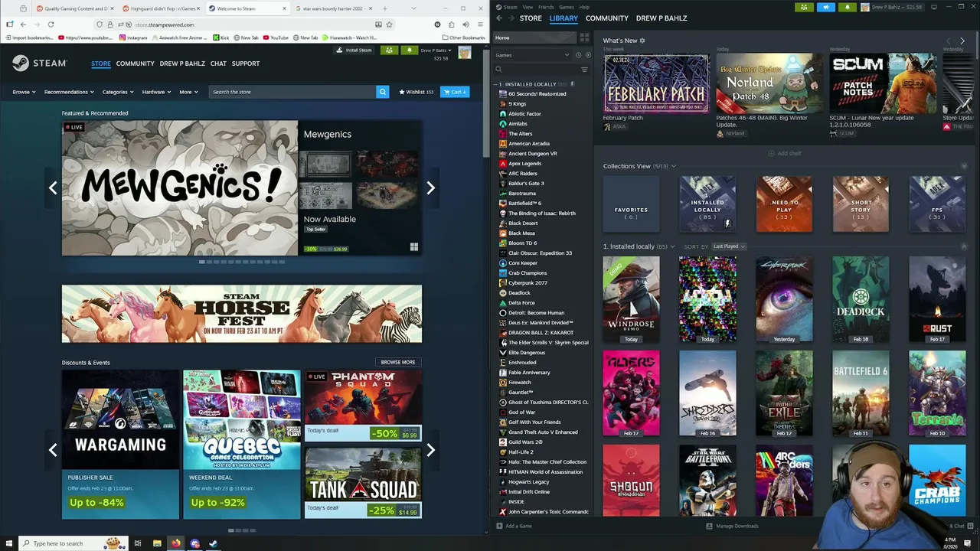
Task: Close the 'Welcome to Steam' browser tab
Action: [285, 8]
